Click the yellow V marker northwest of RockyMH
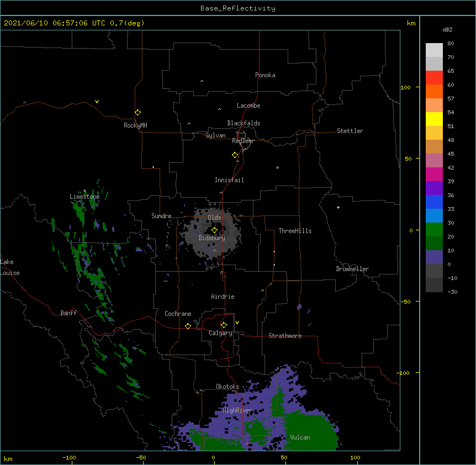Image resolution: width=476 pixels, height=465 pixels. click(x=97, y=102)
